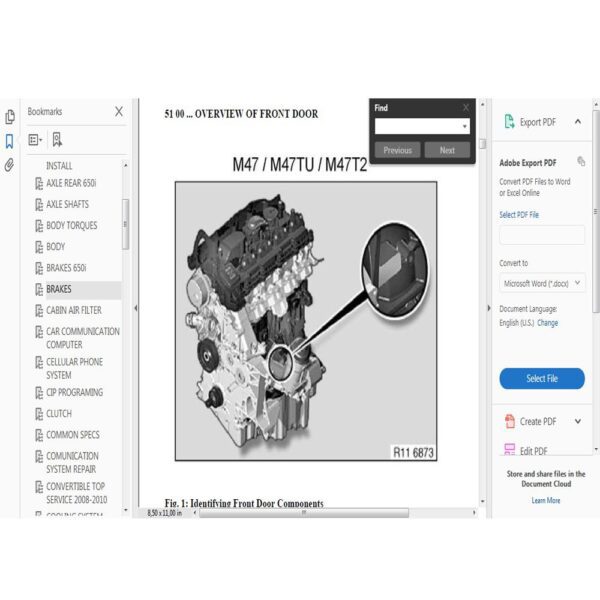The width and height of the screenshot is (600, 600).
Task: Open the AXLE REAR 650i bookmark
Action: tap(71, 183)
